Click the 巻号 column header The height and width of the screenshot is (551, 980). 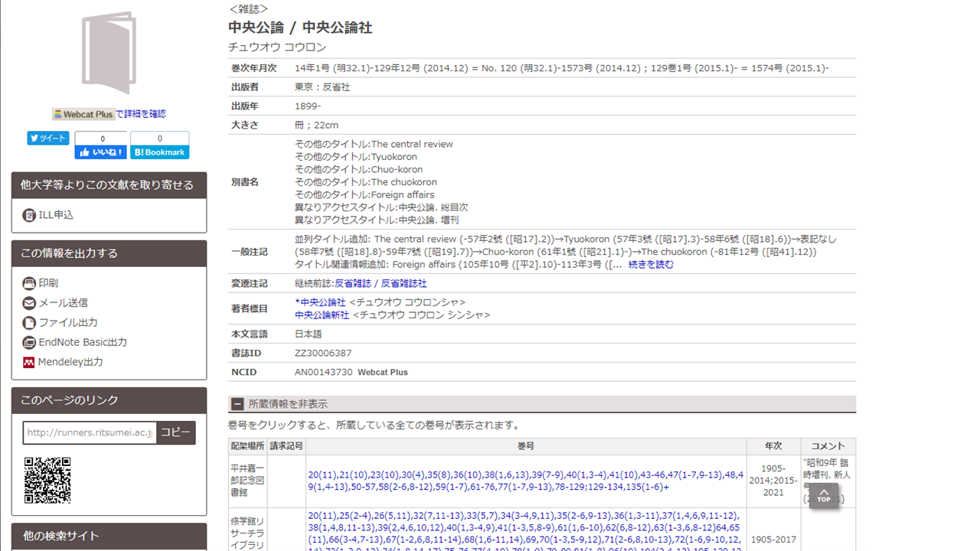526,446
